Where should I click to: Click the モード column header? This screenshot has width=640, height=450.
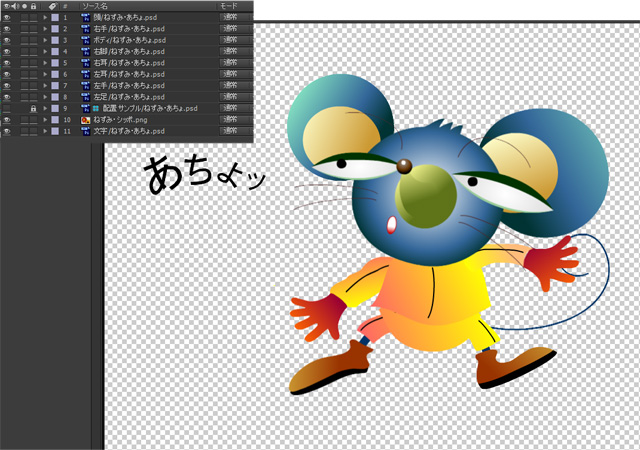tap(229, 6)
